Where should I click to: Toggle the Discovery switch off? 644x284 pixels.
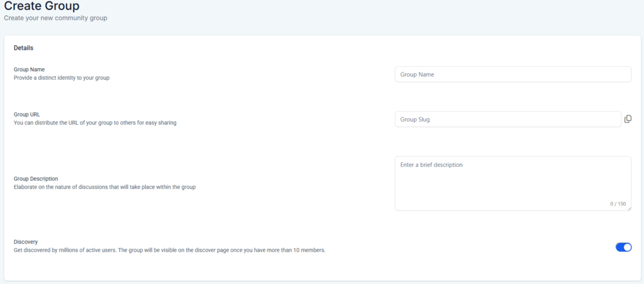point(623,247)
